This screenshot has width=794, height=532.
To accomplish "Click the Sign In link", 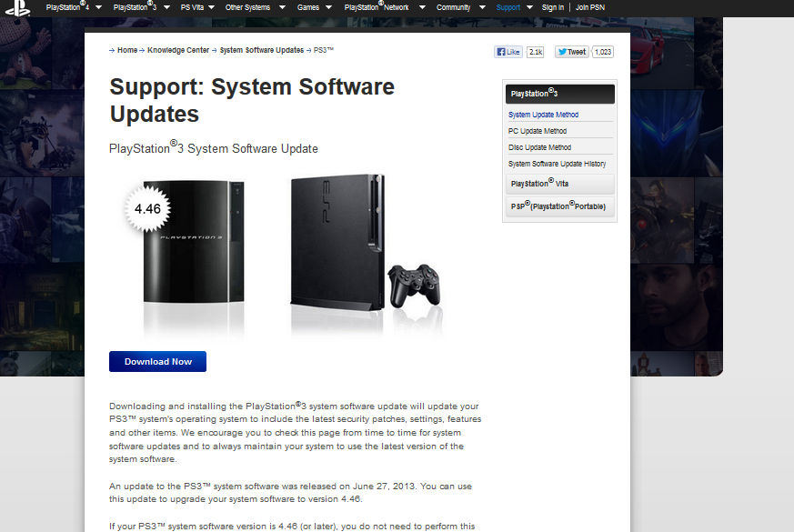I will [552, 7].
